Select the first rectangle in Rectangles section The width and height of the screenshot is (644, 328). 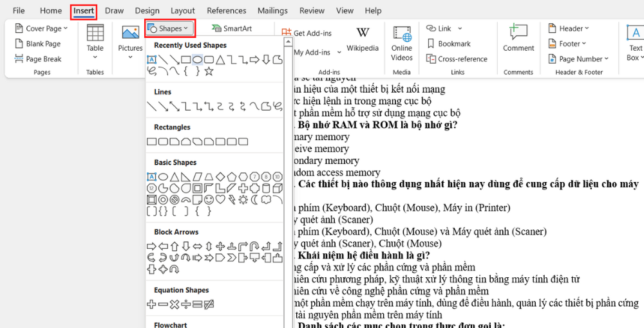[x=151, y=142]
